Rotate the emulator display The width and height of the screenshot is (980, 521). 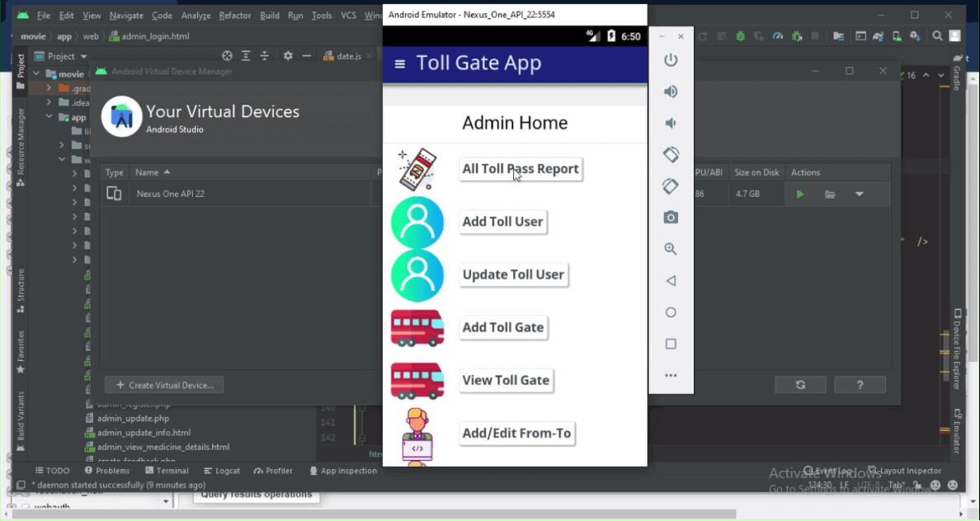[671, 154]
